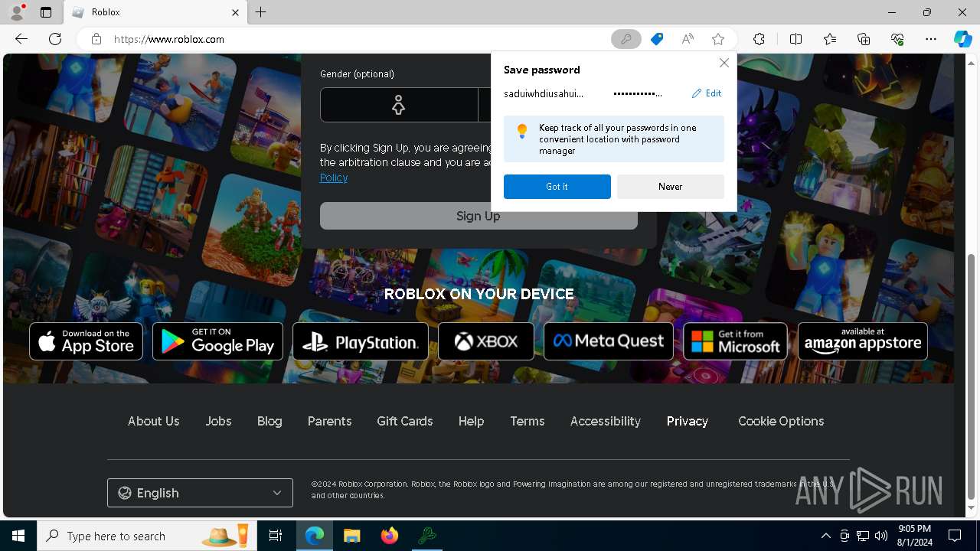Screen dimensions: 980x551
Task: Open Collections icon
Action: coord(864,39)
